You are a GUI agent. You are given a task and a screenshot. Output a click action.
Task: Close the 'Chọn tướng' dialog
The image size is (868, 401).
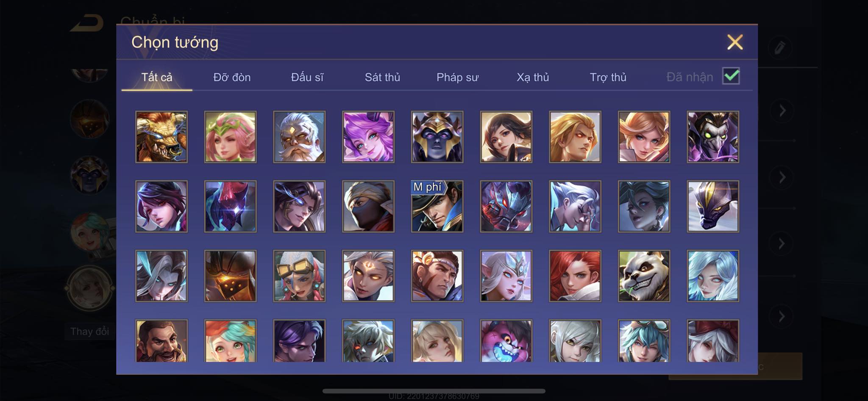click(735, 42)
